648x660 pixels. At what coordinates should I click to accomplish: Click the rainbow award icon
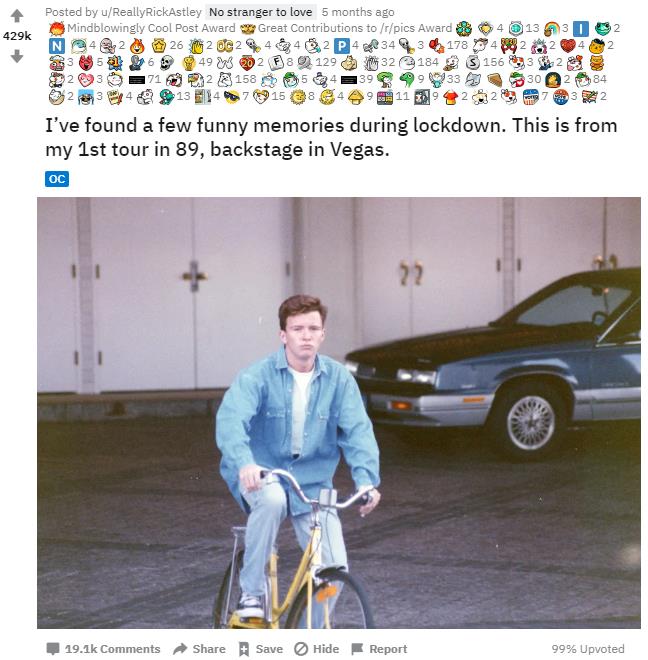552,28
